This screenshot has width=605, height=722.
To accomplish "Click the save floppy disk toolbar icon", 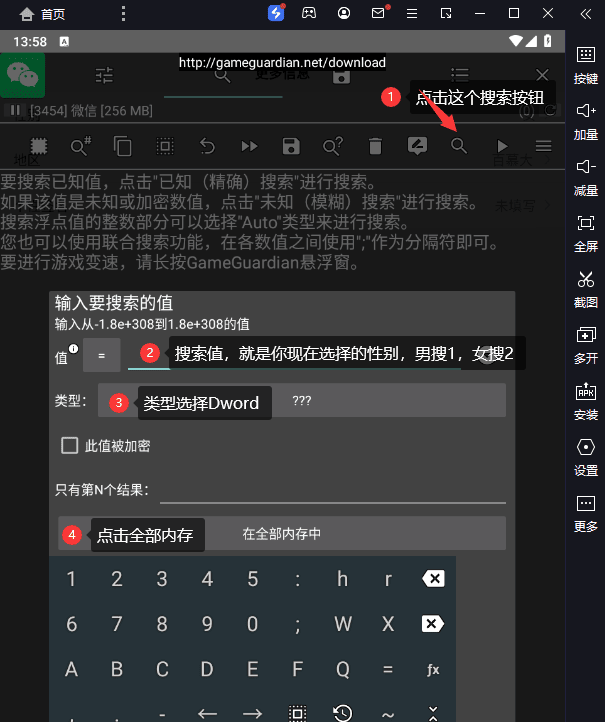I will (x=291, y=146).
